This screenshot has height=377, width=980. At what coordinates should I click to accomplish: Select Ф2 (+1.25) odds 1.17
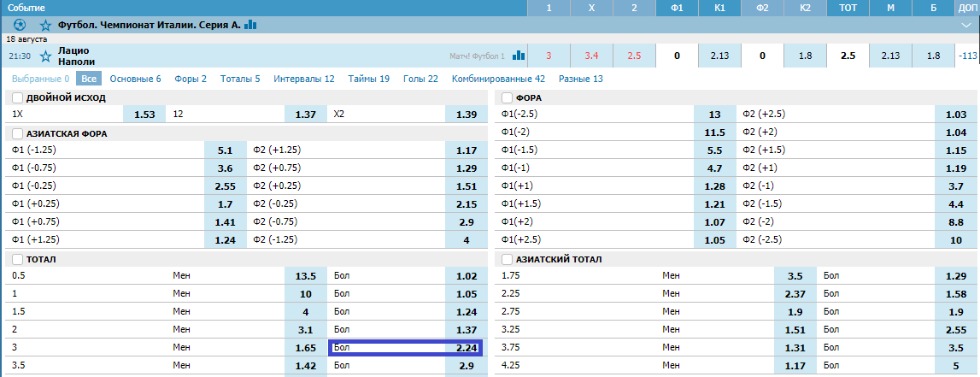[467, 150]
